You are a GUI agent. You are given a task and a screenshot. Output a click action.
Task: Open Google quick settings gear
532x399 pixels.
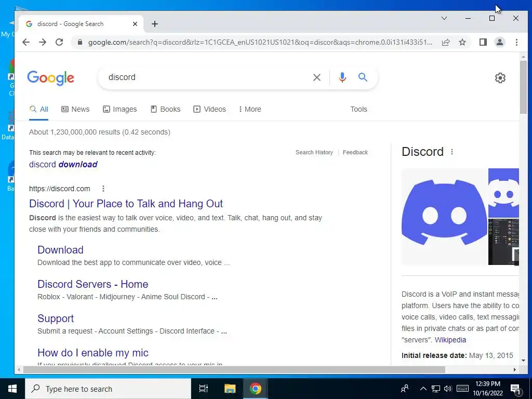pos(500,78)
